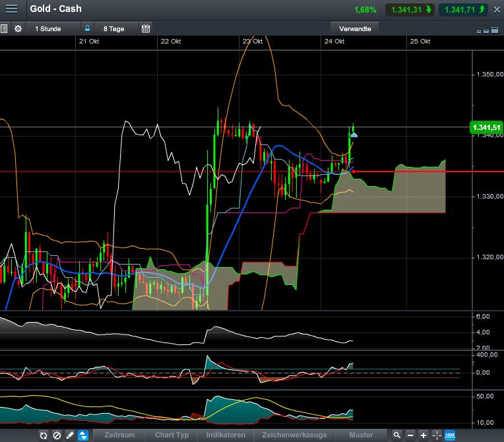The image size is (504, 442).
Task: Toggle the crosshair cursor icon
Action: [437, 435]
